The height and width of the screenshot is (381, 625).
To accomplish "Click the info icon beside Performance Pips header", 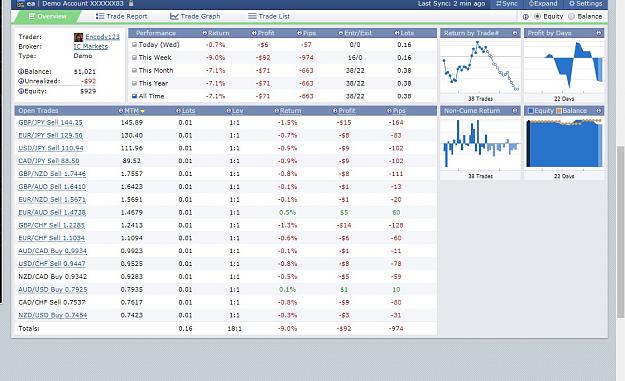I will 299,33.
